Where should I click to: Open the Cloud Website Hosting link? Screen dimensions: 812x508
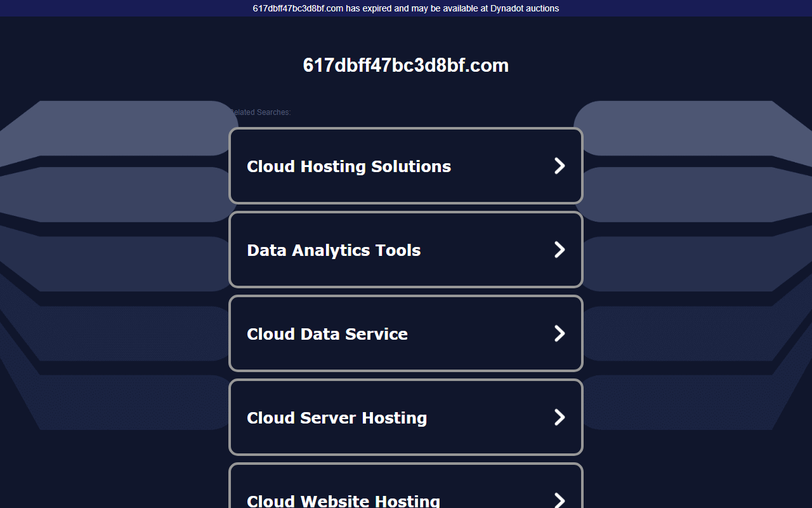click(x=406, y=486)
